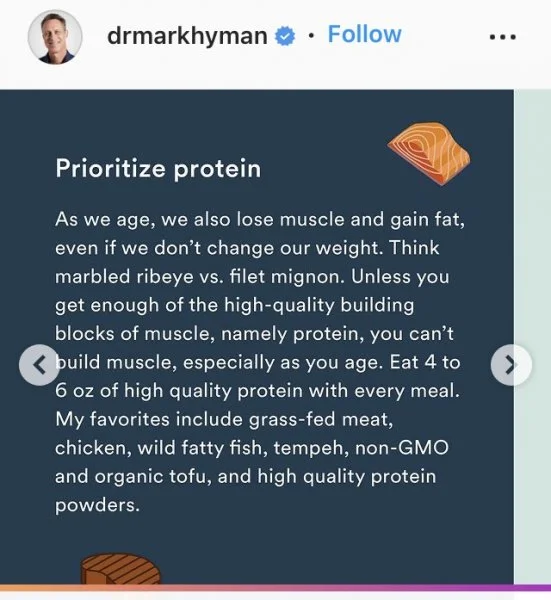Click the 'non-GMO' text on the slide

pyautogui.click(x=402, y=448)
